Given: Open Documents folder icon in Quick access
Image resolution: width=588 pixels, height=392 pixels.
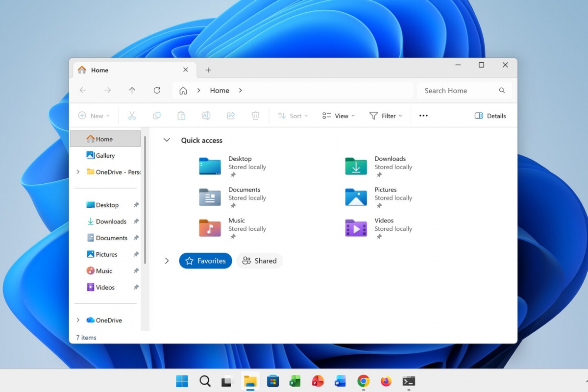Looking at the screenshot, I should pos(210,197).
